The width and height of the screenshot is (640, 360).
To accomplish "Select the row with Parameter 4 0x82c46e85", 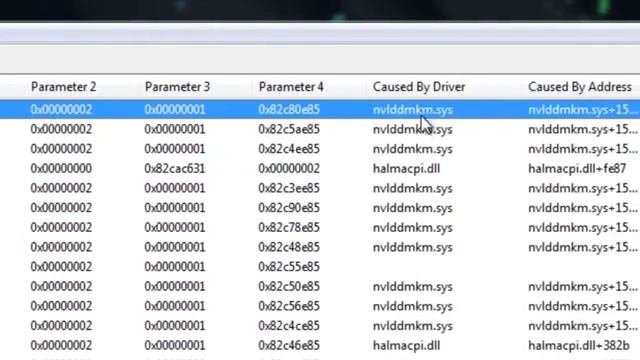I will point(320,345).
